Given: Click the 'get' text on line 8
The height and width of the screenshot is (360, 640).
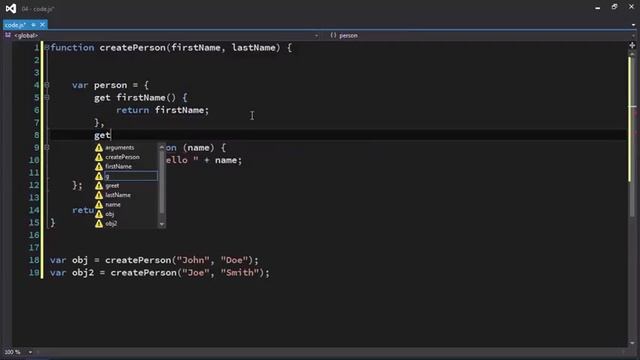Looking at the screenshot, I should 102,135.
